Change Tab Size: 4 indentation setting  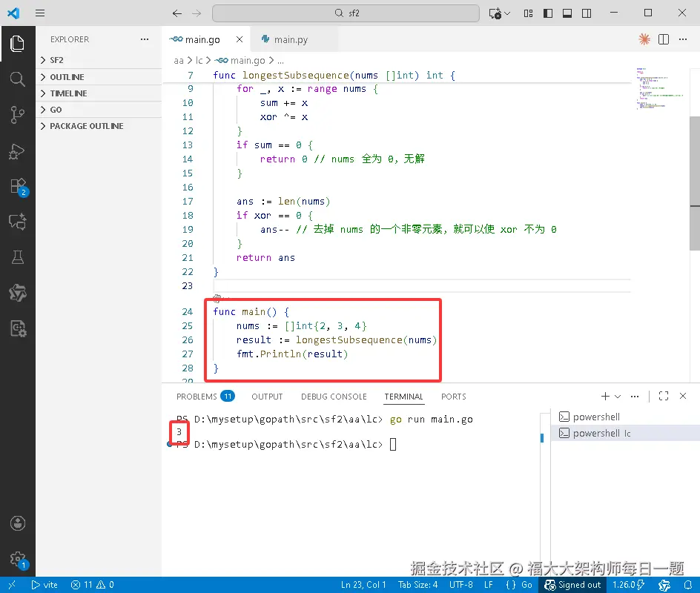418,585
